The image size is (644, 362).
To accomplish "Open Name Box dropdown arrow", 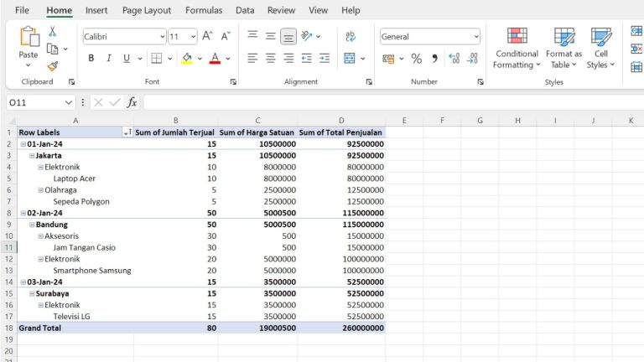I will [x=69, y=102].
